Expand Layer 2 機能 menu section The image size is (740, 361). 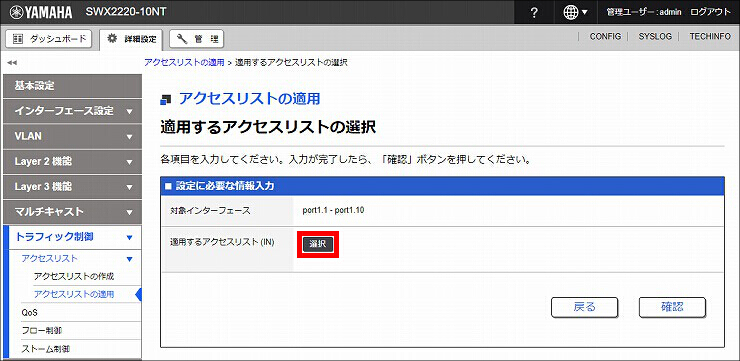point(71,162)
